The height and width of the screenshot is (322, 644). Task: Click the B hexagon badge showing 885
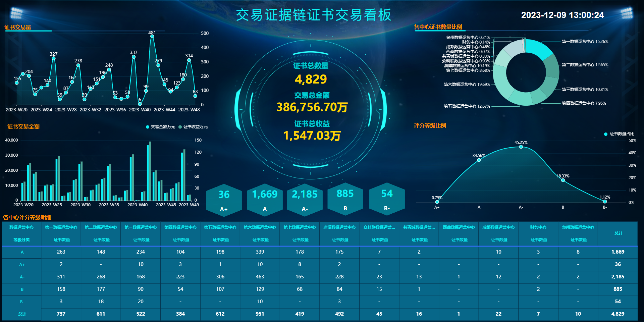[345, 199]
